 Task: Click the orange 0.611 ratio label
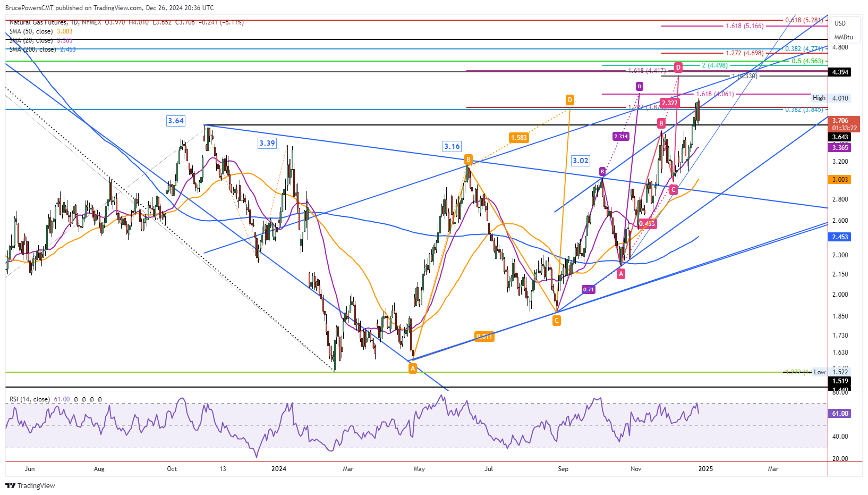(484, 337)
